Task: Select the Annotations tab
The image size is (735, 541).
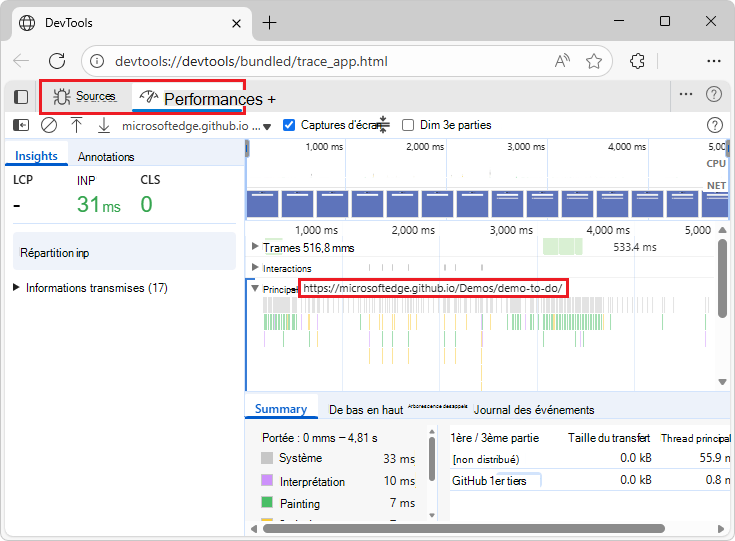Action: tap(106, 157)
